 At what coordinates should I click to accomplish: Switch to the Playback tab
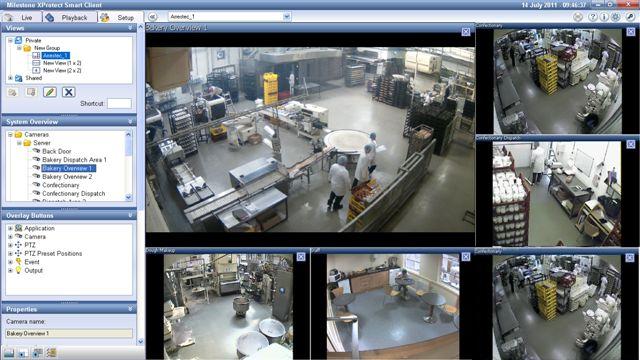click(69, 17)
